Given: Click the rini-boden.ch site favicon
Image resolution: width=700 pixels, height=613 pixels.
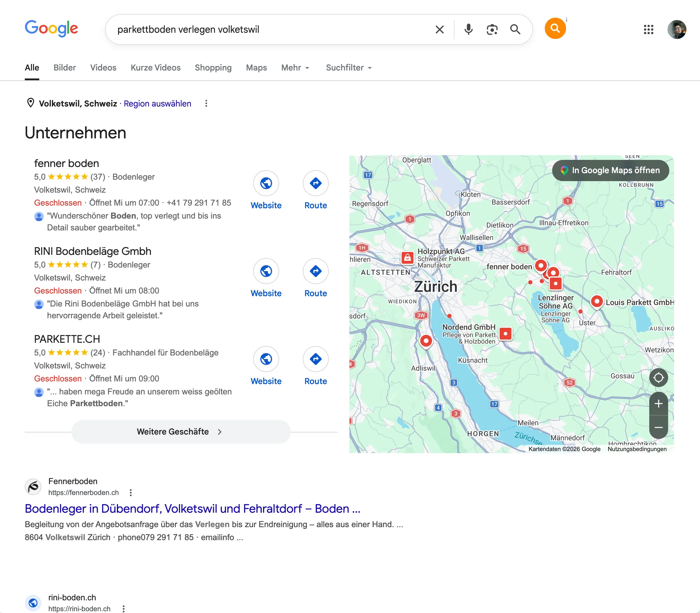Looking at the screenshot, I should [x=33, y=603].
